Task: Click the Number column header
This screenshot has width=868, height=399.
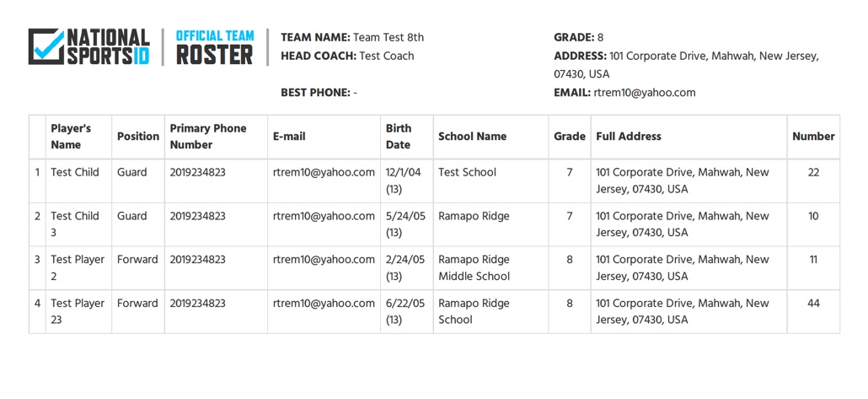Action: 813,137
